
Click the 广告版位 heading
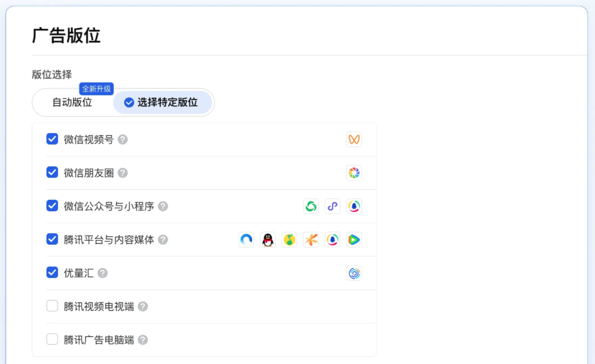point(67,35)
